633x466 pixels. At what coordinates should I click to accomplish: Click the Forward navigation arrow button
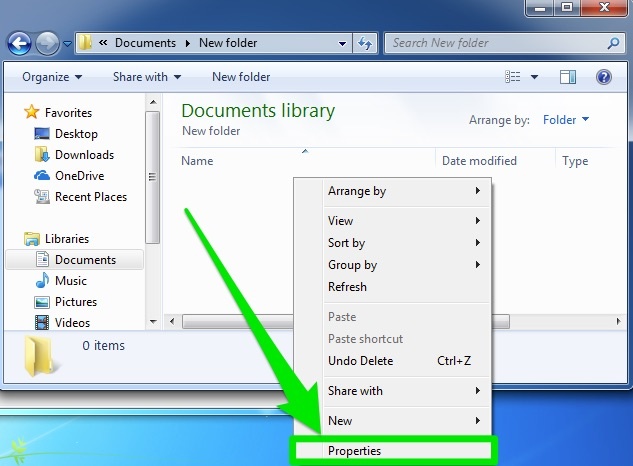click(47, 43)
